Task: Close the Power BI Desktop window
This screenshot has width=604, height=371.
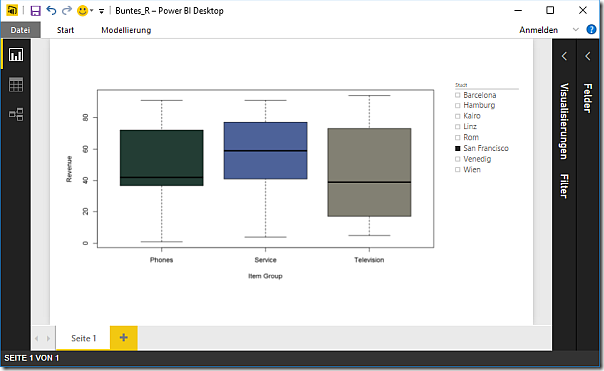Action: pos(583,10)
